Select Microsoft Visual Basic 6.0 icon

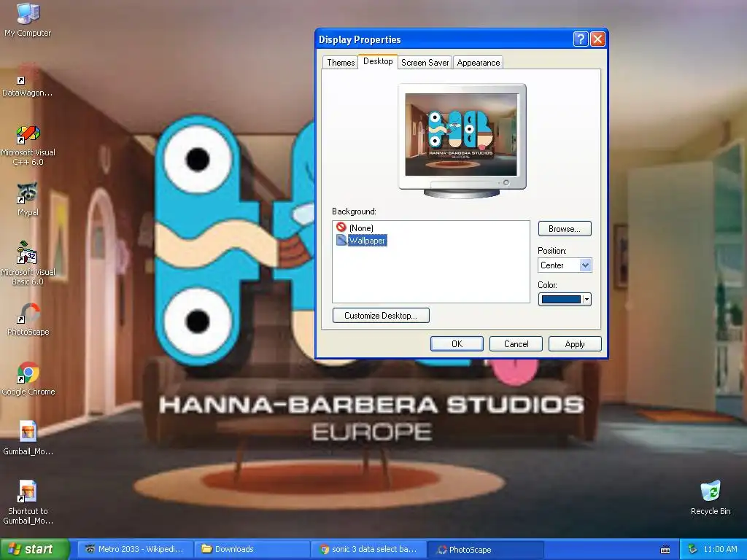pos(28,263)
